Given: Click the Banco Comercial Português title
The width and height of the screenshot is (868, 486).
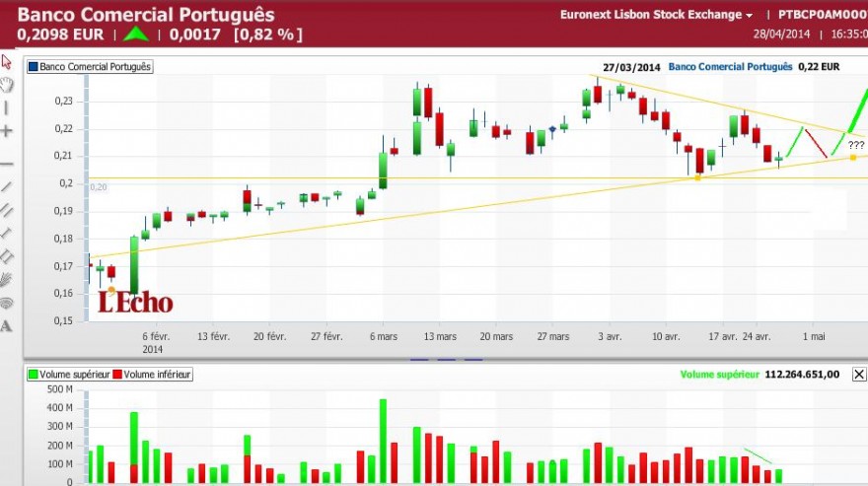Looking at the screenshot, I should (146, 15).
